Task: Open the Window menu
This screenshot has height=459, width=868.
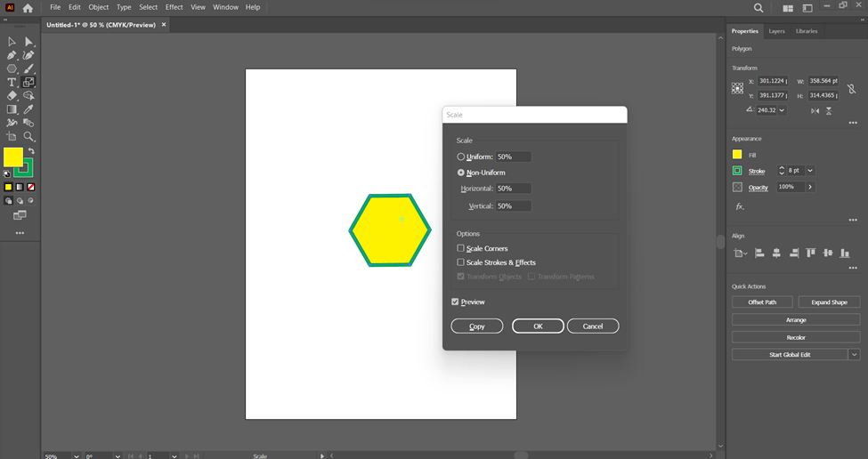Action: pos(226,7)
